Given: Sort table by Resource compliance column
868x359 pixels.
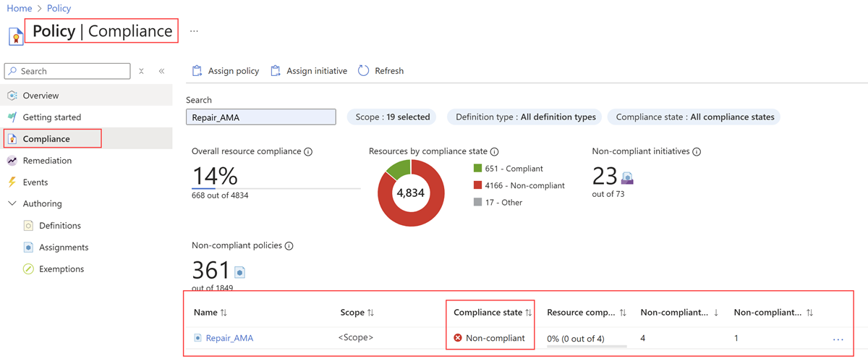Looking at the screenshot, I should click(x=587, y=313).
